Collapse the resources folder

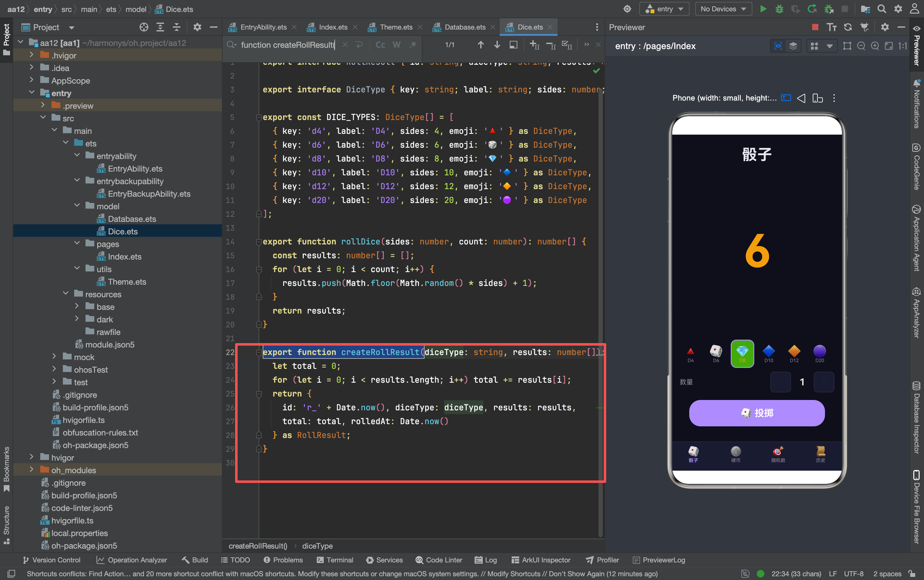click(66, 294)
